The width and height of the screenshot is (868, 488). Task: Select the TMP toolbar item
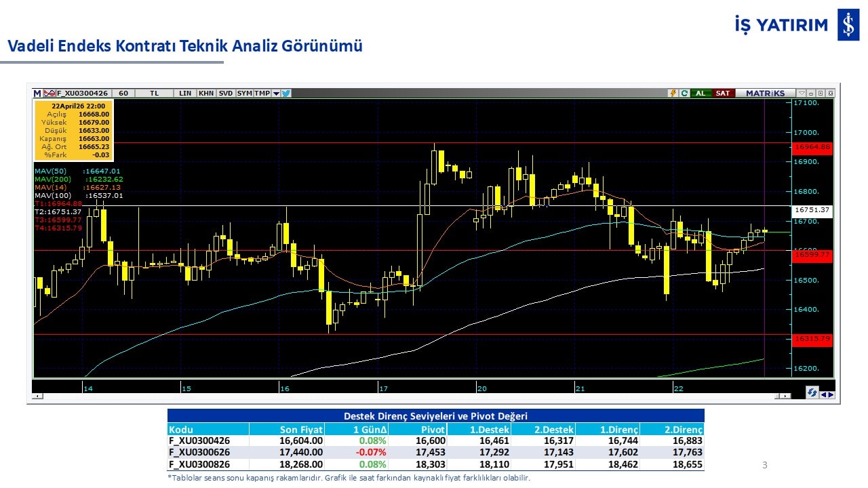tap(262, 94)
